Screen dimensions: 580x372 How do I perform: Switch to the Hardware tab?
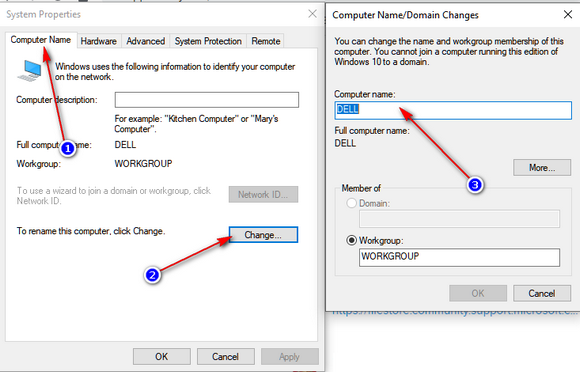coord(99,41)
